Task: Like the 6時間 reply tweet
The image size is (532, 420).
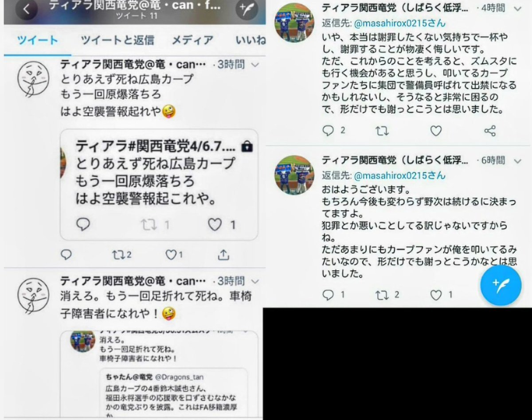Action: (x=441, y=295)
